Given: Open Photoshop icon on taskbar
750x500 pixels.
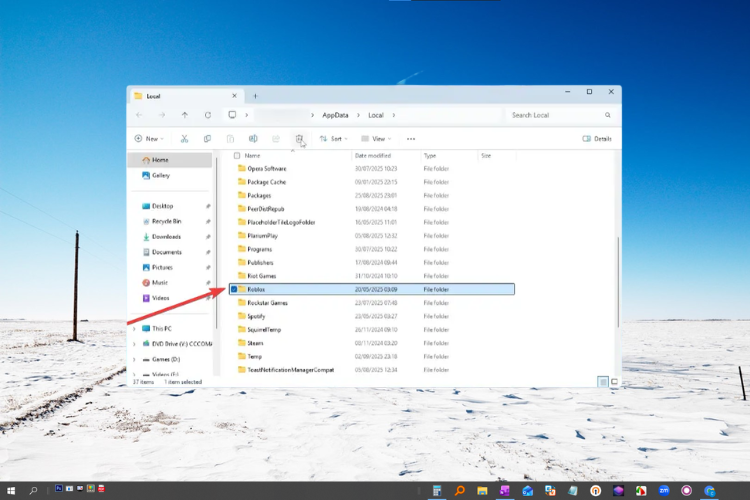Looking at the screenshot, I should (x=59, y=489).
